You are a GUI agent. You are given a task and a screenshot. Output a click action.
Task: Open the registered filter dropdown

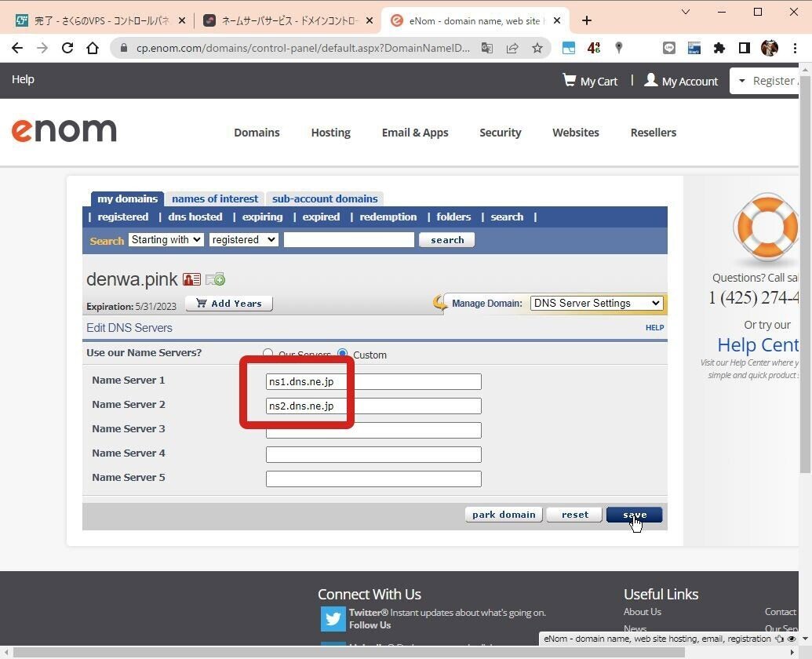(x=244, y=240)
